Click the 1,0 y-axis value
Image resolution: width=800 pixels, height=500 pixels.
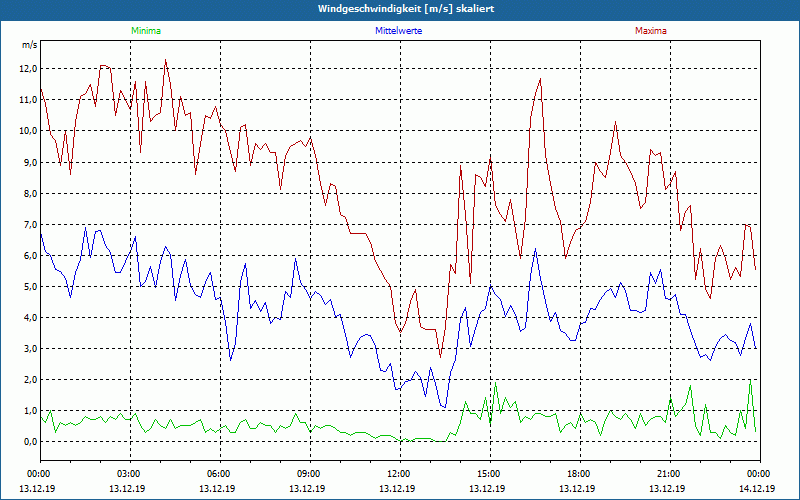pos(31,411)
